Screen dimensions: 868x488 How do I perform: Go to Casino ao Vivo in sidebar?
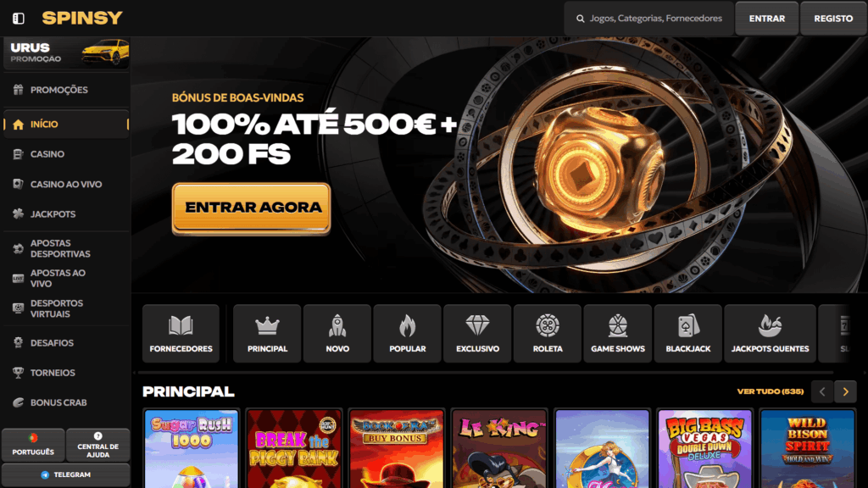point(66,184)
